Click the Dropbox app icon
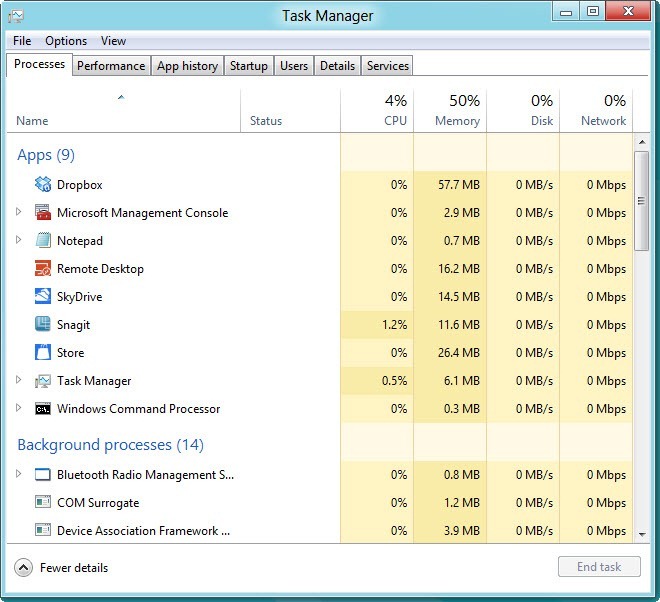The height and width of the screenshot is (602, 660). pos(43,184)
